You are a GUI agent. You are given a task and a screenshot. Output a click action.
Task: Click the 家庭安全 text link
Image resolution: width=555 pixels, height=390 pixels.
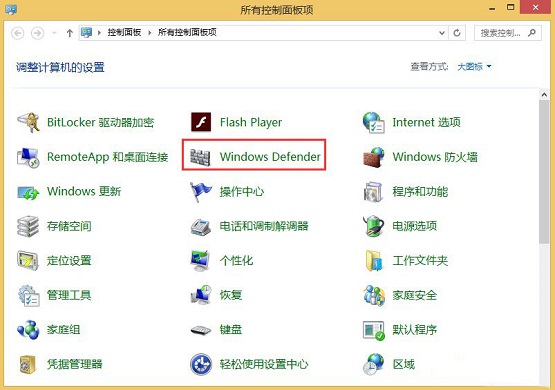coord(414,295)
